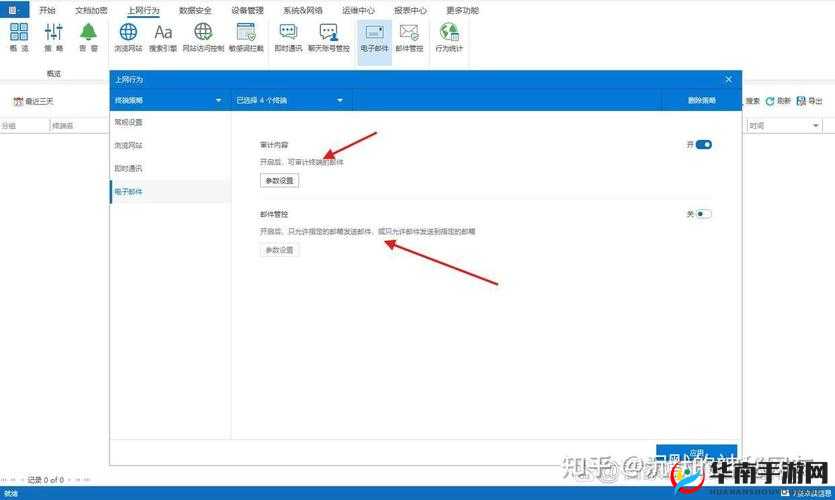This screenshot has width=835, height=500.
Task: Open the application menu button at top-left
Action: pos(14,10)
